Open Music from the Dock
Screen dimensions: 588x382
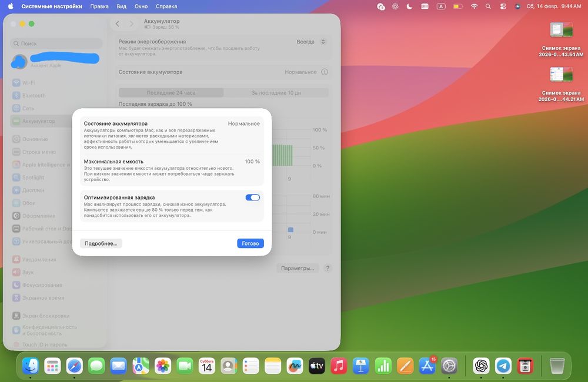tap(339, 366)
